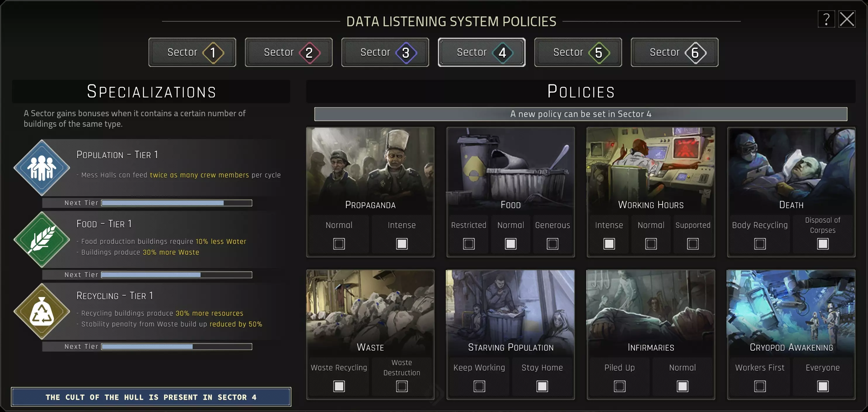Click the Food specialization wheat icon
The height and width of the screenshot is (412, 868).
42,239
